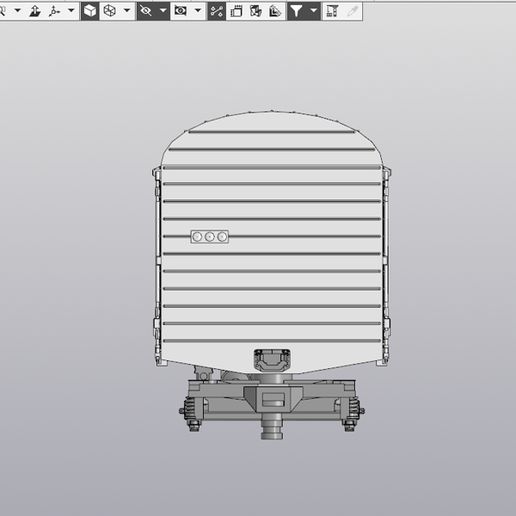The image size is (516, 516).
Task: Expand the orientation dropdown arrow
Action: point(71,11)
